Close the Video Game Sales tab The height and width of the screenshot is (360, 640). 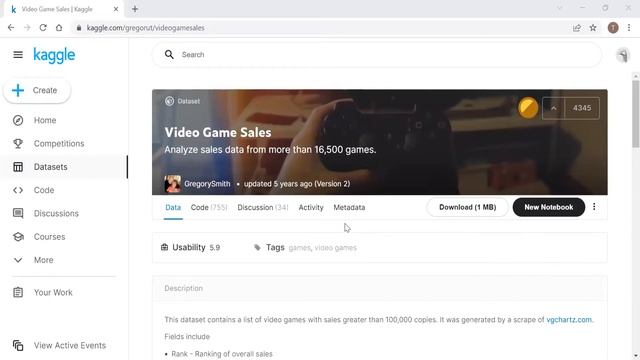116,9
